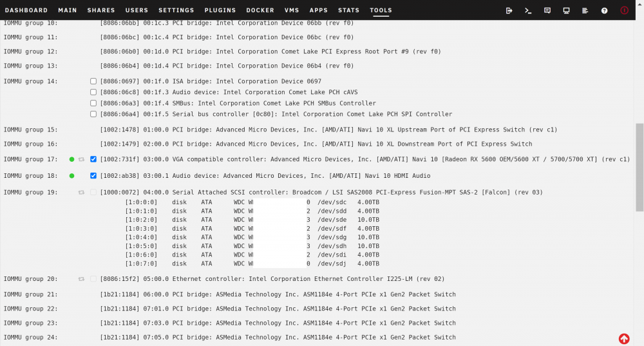
Task: Click the reset icon beside IOMMU group 19
Action: click(x=81, y=192)
